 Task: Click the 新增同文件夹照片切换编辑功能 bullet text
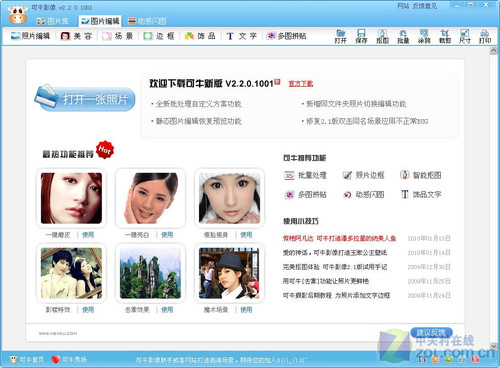(x=356, y=104)
